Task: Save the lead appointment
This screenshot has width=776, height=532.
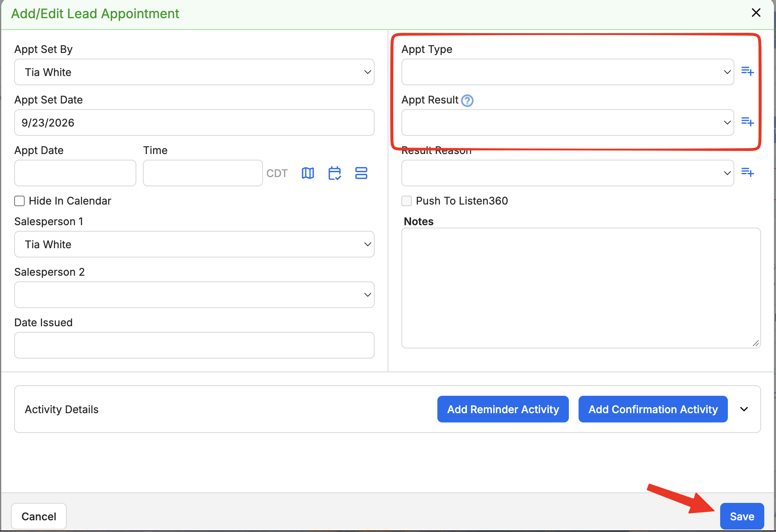Action: click(x=742, y=516)
